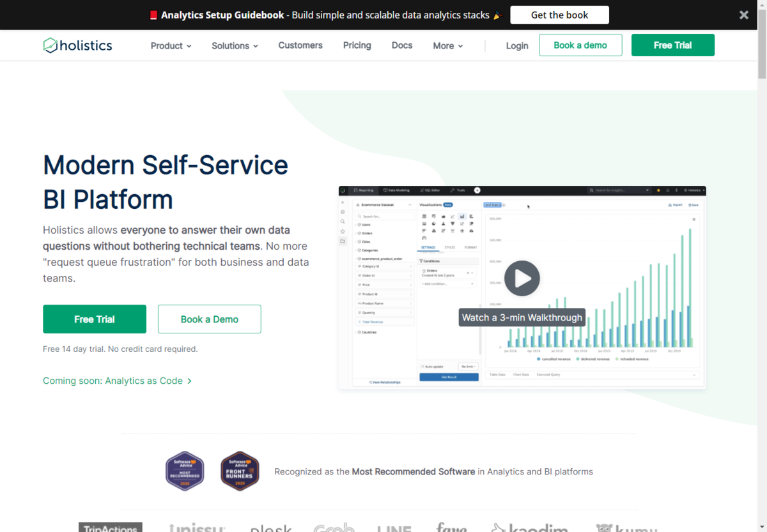The image size is (767, 532).
Task: Start the hero section Free Trial
Action: click(x=95, y=319)
